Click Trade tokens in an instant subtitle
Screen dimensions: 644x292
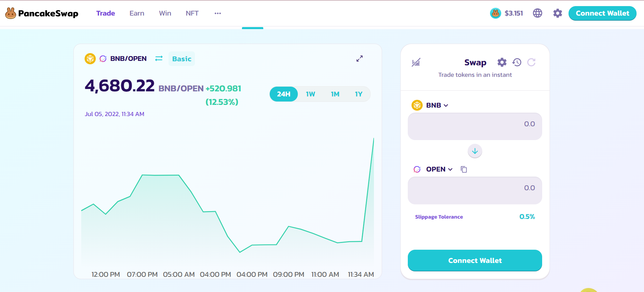click(475, 75)
